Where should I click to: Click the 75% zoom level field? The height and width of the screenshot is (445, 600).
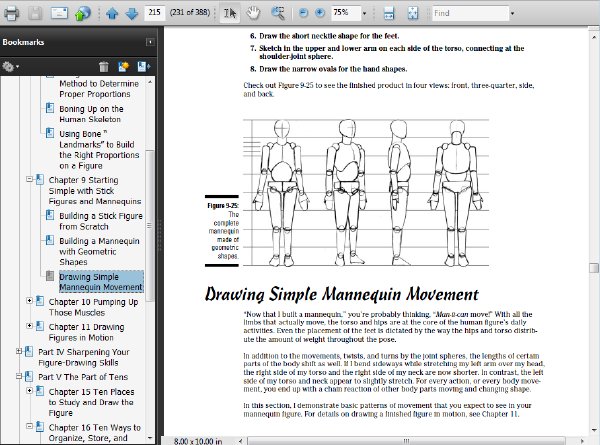(x=346, y=13)
